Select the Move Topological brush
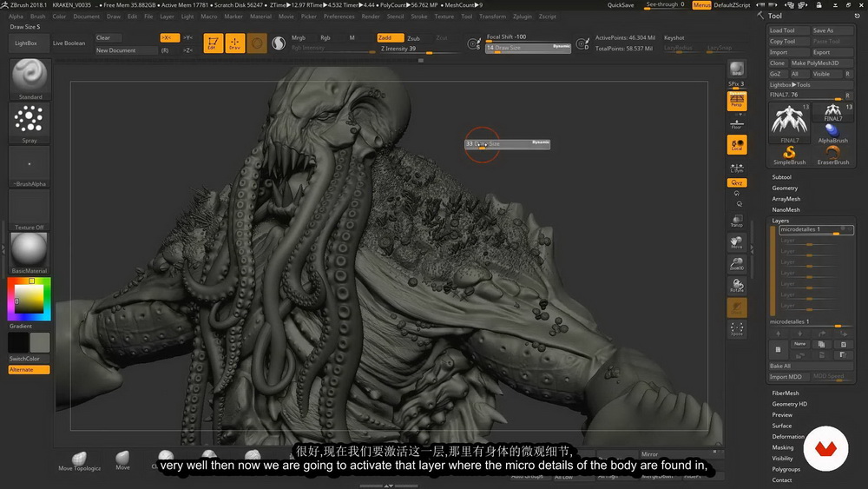 coord(80,460)
